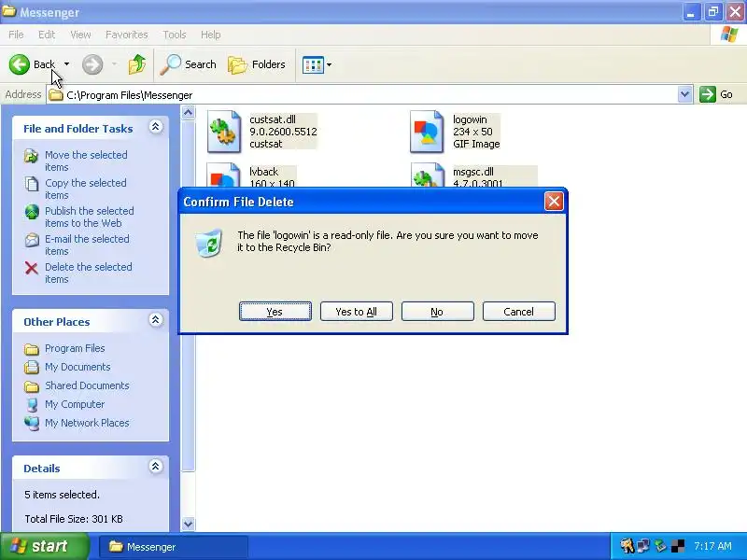Click Delete the selected items link

[88, 273]
